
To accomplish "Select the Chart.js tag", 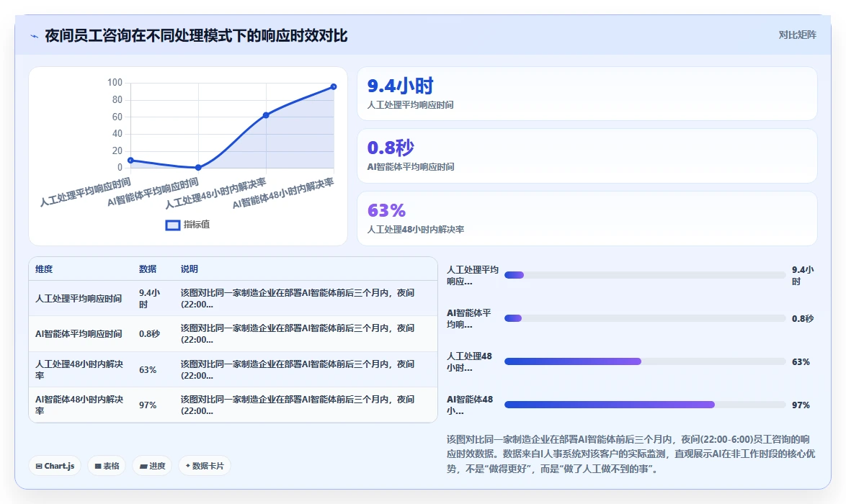I will (x=55, y=466).
